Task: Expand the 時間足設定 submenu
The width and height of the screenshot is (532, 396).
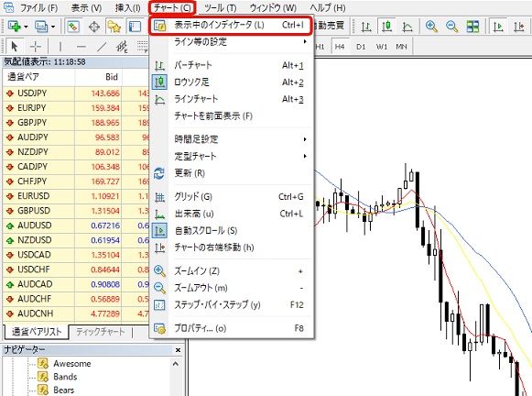Action: pyautogui.click(x=231, y=139)
